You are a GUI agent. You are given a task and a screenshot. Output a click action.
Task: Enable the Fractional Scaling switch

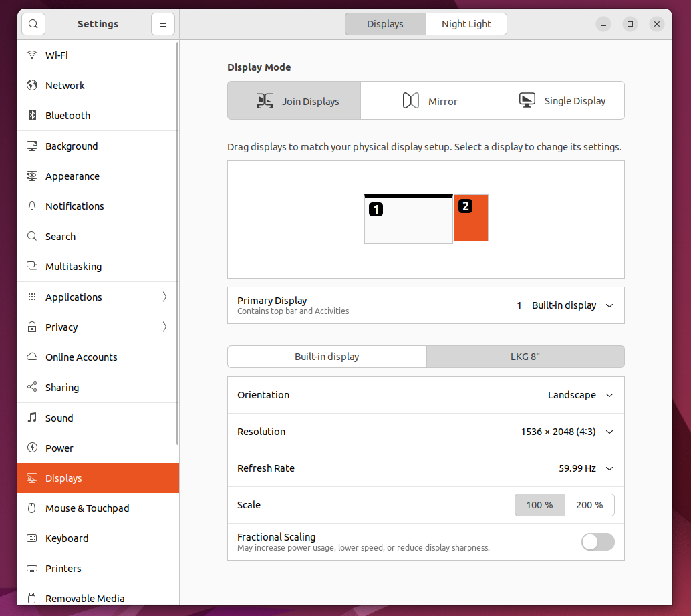coord(597,542)
